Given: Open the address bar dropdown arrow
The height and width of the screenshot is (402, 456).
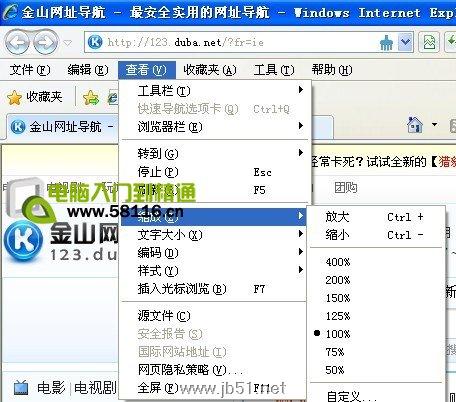Looking at the screenshot, I should [x=405, y=42].
